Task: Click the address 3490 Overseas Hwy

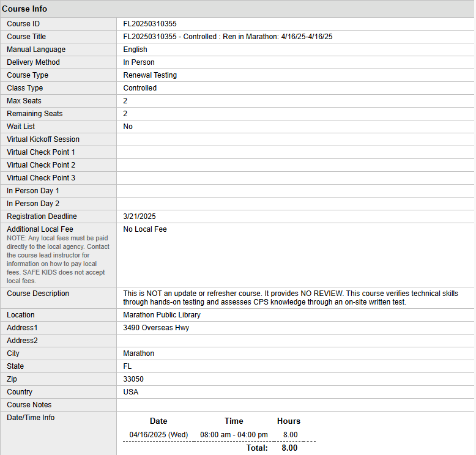Action: tap(156, 328)
